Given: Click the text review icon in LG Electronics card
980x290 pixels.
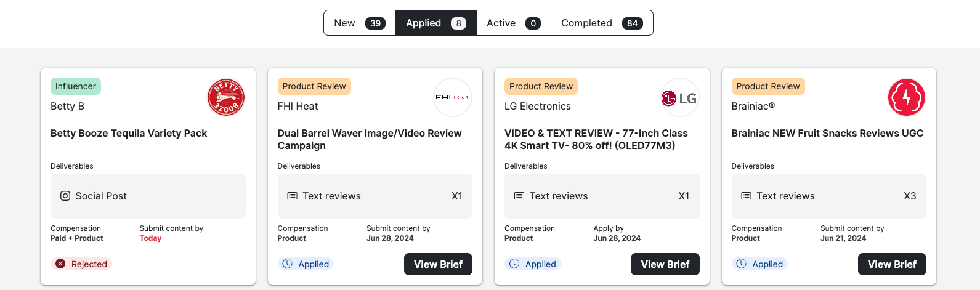Looking at the screenshot, I should pyautogui.click(x=519, y=196).
